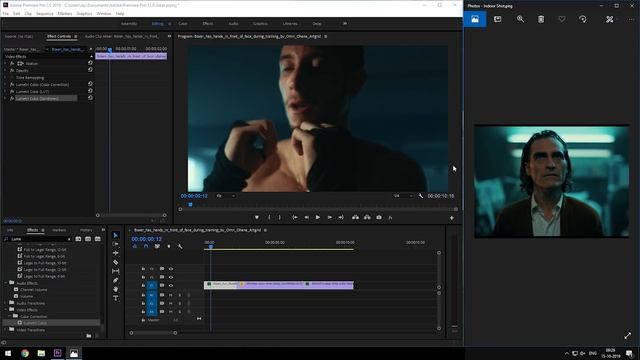Play the program monitor
Viewport: 640px width, 360px height.
pos(318,218)
